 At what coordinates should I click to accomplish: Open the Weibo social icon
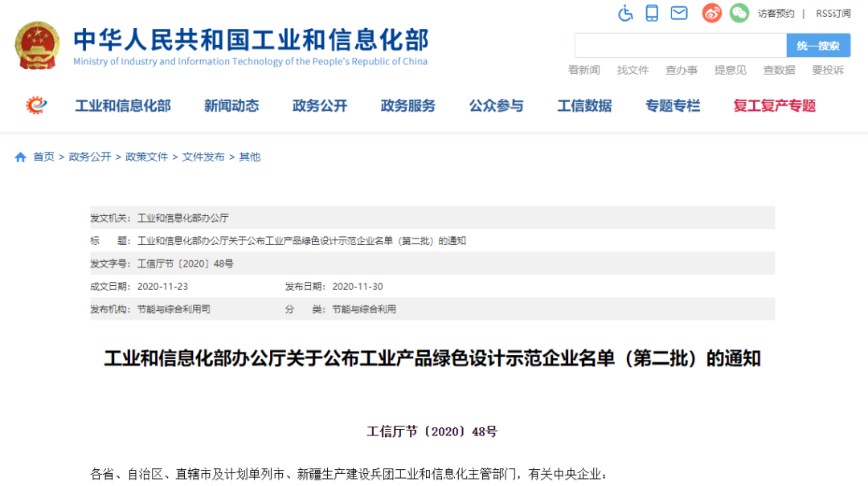(711, 13)
